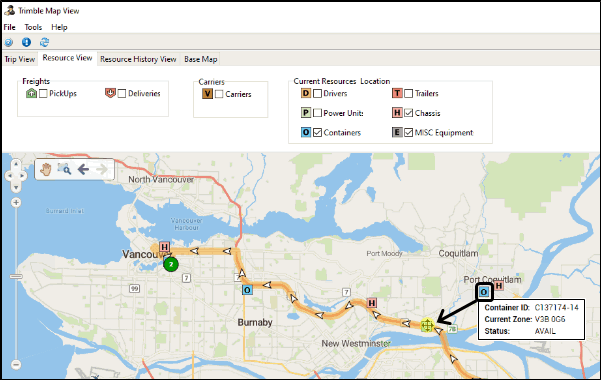Enable the PickUps checkbox
The width and height of the screenshot is (601, 380).
[x=43, y=94]
